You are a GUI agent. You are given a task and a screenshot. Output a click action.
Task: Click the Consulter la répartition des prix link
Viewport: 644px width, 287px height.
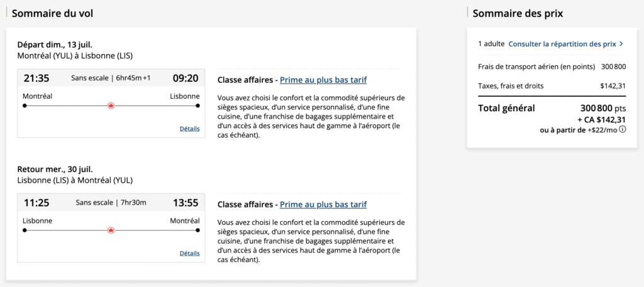[562, 44]
